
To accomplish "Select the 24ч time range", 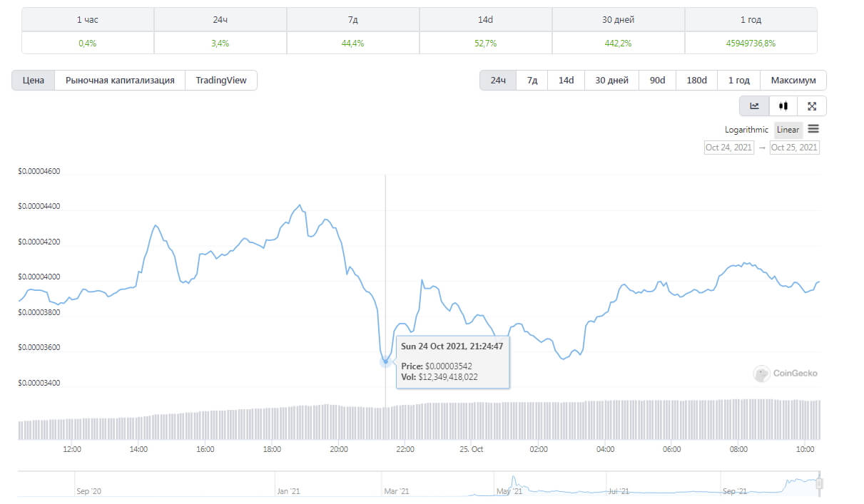I will [x=498, y=80].
